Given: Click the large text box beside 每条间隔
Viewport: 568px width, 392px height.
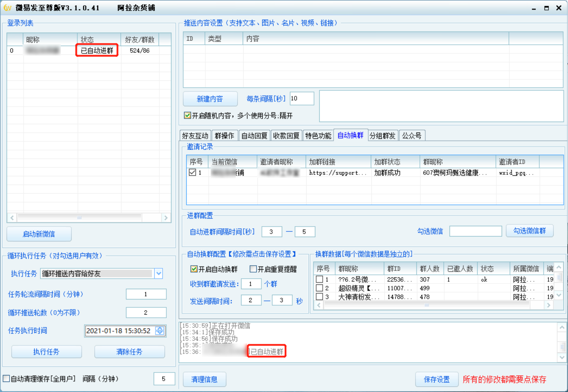Looking at the screenshot, I should tap(442, 106).
